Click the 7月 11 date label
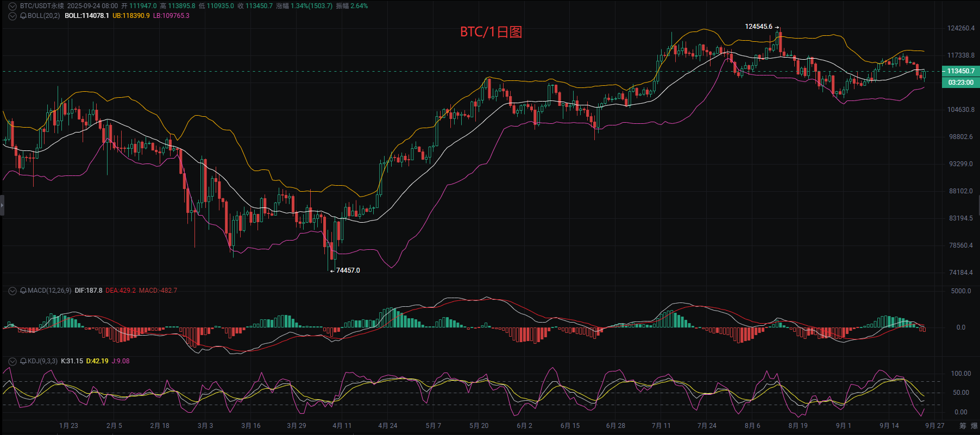This screenshot has width=980, height=435. click(x=661, y=426)
